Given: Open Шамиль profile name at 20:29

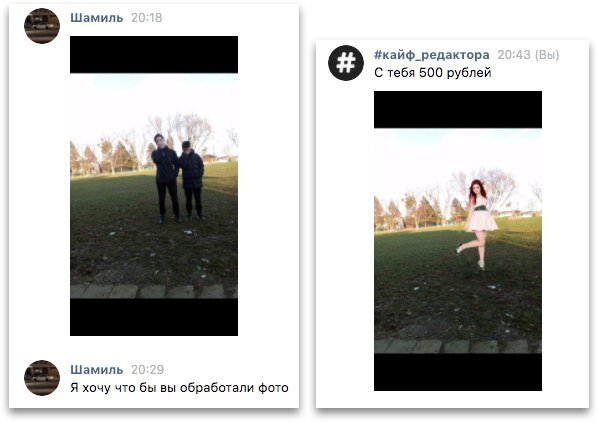Looking at the screenshot, I should click(x=96, y=369).
